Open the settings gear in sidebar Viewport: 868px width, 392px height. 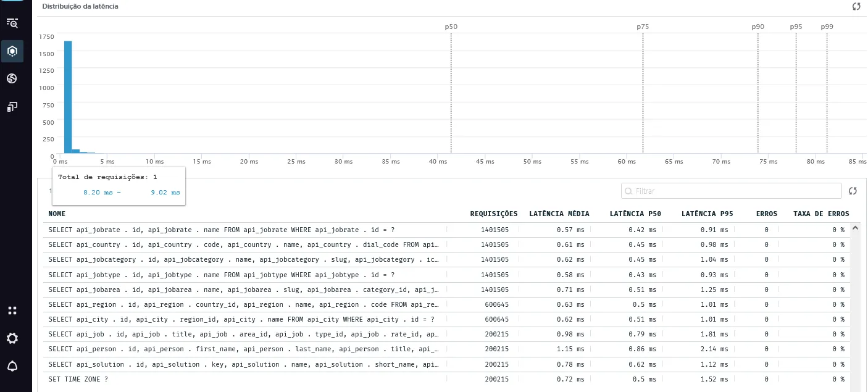point(12,338)
